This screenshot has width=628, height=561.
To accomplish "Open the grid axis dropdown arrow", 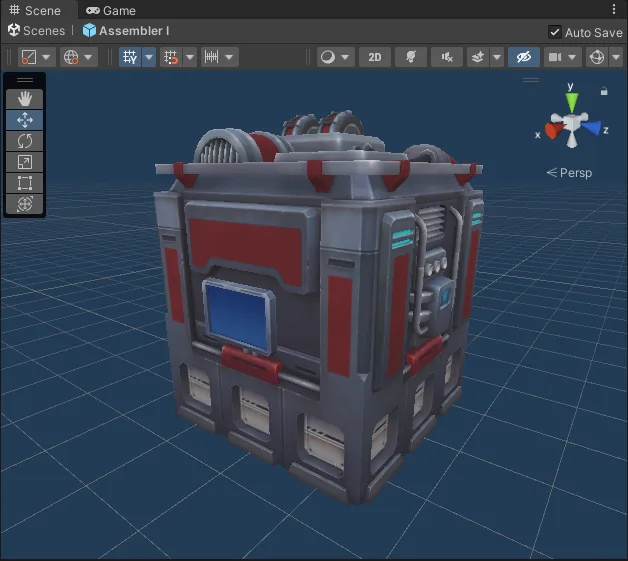I will [x=149, y=57].
